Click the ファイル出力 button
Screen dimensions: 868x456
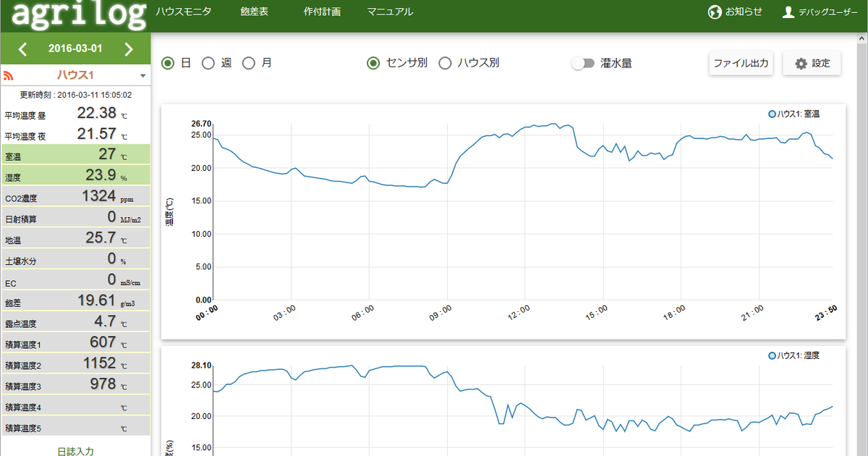pyautogui.click(x=741, y=63)
